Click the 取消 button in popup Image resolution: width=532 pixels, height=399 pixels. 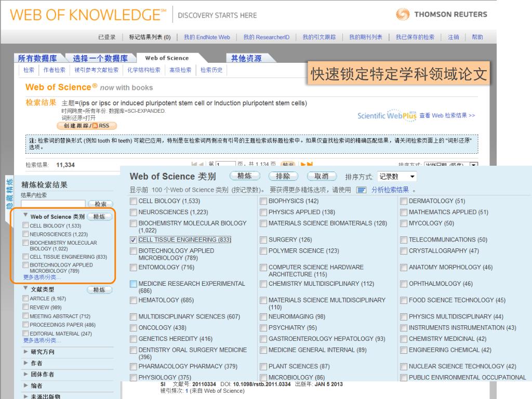click(322, 176)
